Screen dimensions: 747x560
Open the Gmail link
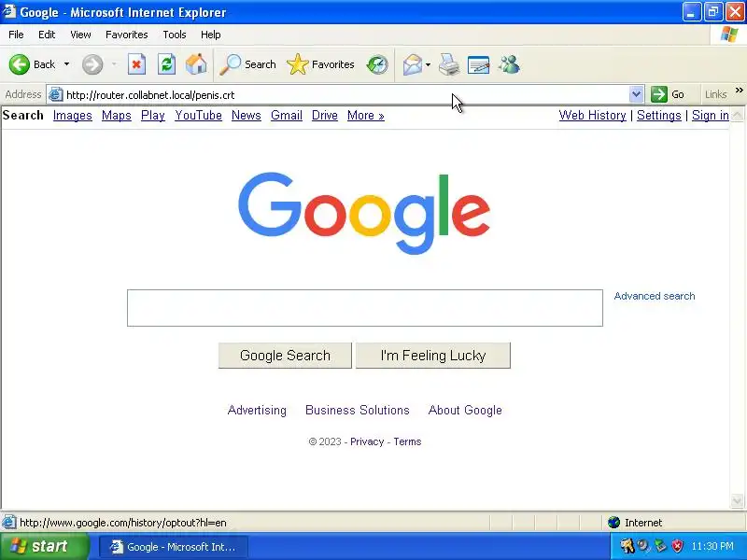click(287, 115)
